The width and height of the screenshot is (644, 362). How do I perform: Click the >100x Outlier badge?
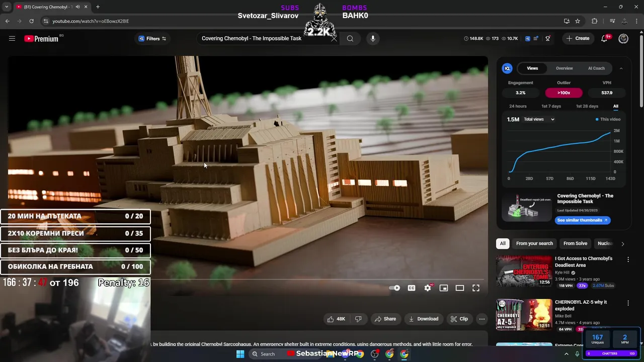(x=563, y=93)
